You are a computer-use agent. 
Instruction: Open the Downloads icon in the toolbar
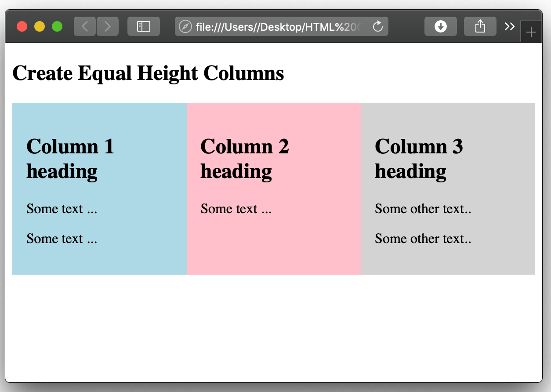coord(440,26)
